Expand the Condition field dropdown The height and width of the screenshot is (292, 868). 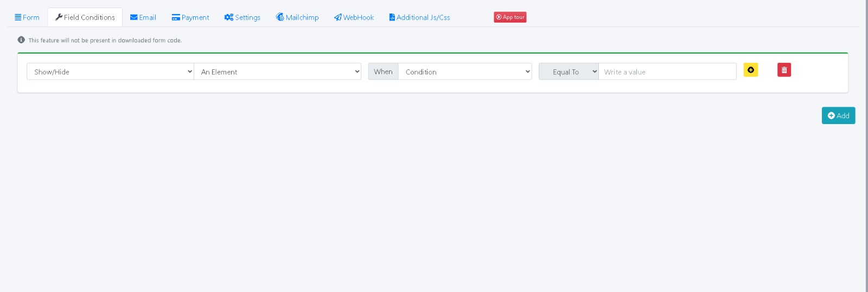pyautogui.click(x=465, y=72)
